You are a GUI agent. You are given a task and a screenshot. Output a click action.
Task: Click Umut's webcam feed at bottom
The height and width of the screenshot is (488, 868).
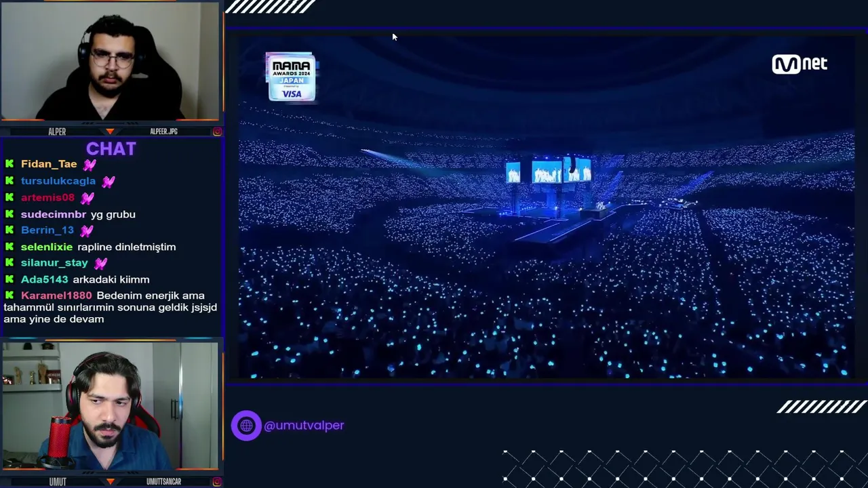click(110, 405)
